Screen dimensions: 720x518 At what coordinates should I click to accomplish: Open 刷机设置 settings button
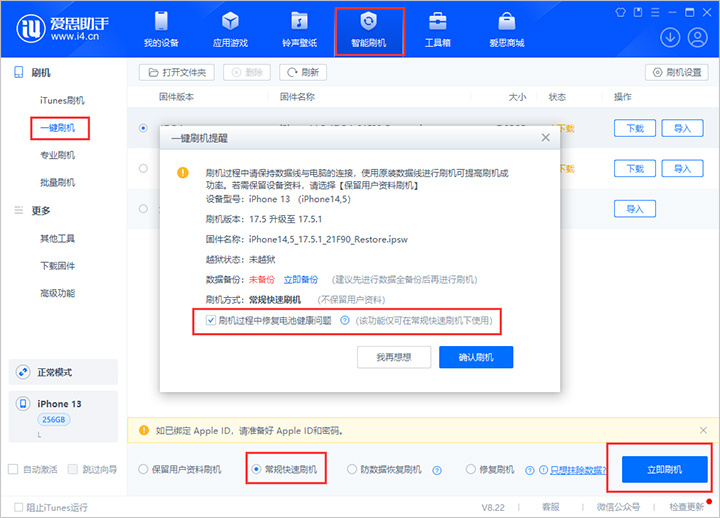(677, 73)
